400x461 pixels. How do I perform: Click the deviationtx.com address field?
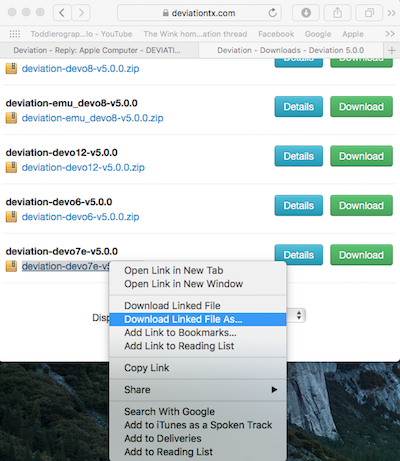pos(199,13)
